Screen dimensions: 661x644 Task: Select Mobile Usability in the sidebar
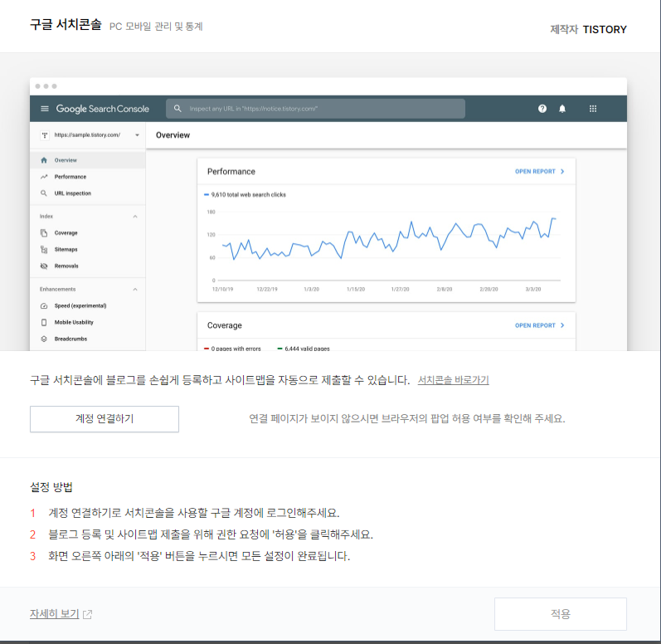coord(74,322)
